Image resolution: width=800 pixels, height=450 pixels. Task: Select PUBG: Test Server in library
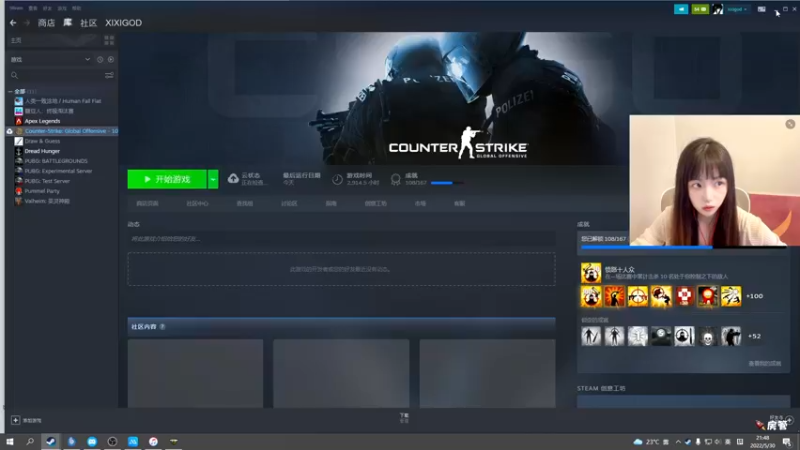click(x=47, y=181)
